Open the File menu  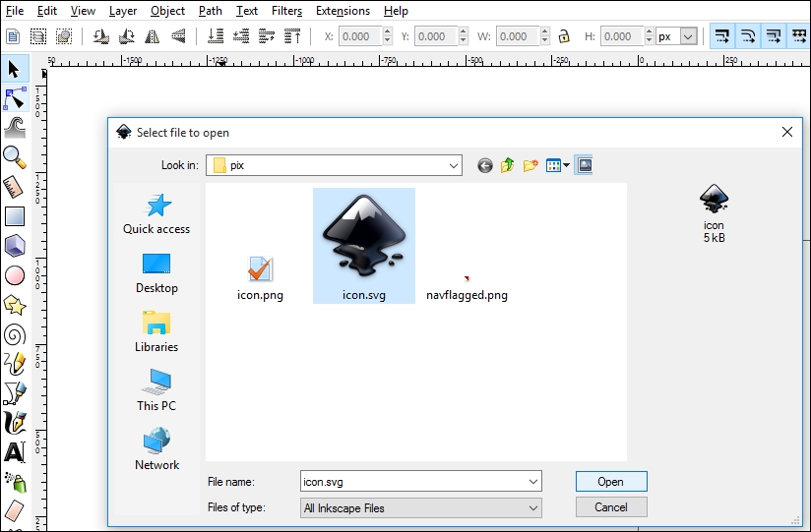(15, 11)
